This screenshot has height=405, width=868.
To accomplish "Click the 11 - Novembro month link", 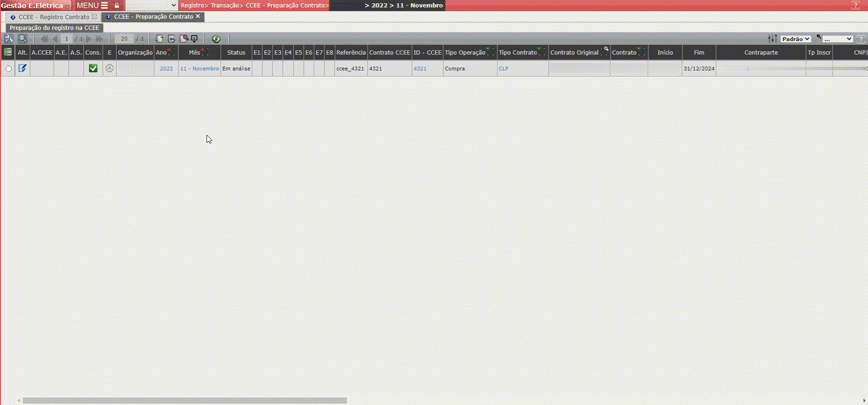I will pos(200,69).
